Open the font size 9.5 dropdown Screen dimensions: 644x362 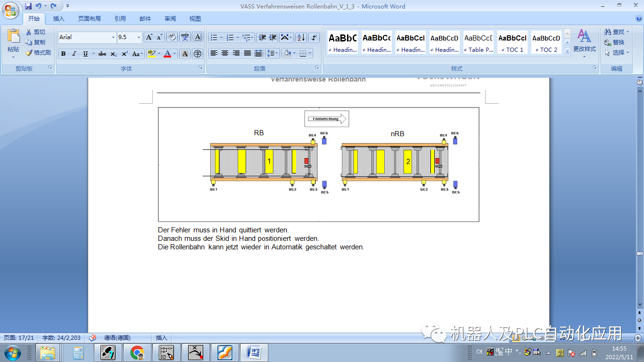click(139, 37)
